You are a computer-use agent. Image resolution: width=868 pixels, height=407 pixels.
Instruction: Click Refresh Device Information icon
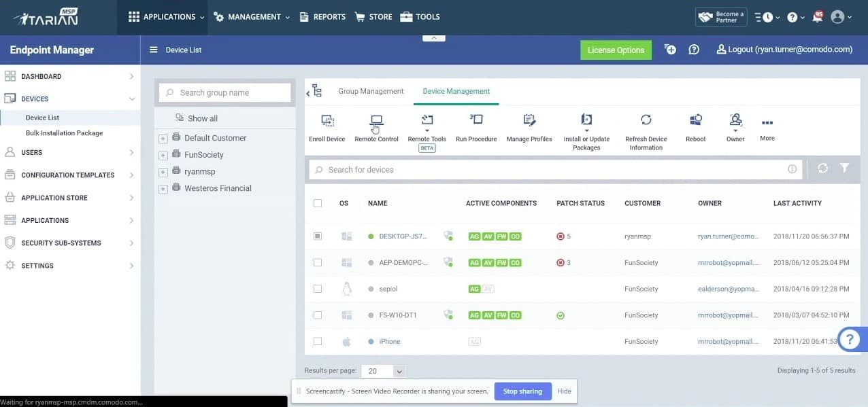(646, 120)
